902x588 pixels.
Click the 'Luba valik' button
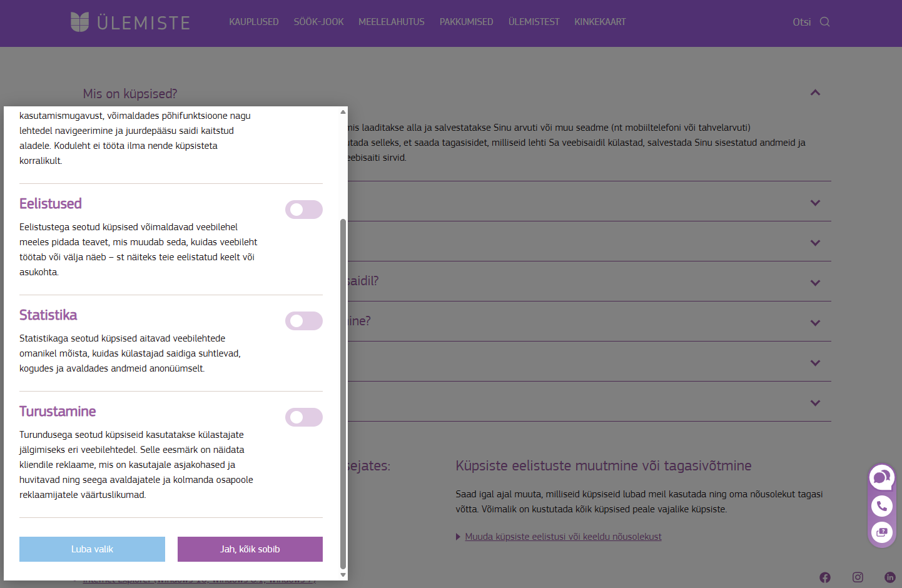click(92, 549)
